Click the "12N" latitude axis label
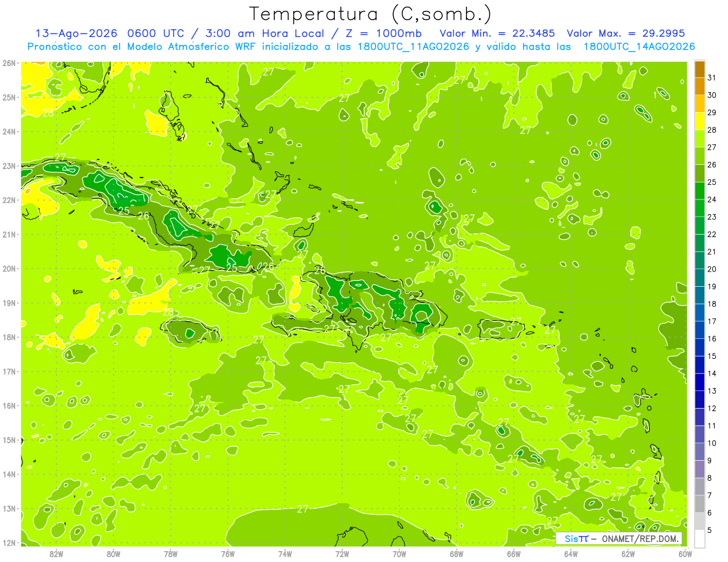Screen dimensions: 728x562 pyautogui.click(x=9, y=543)
